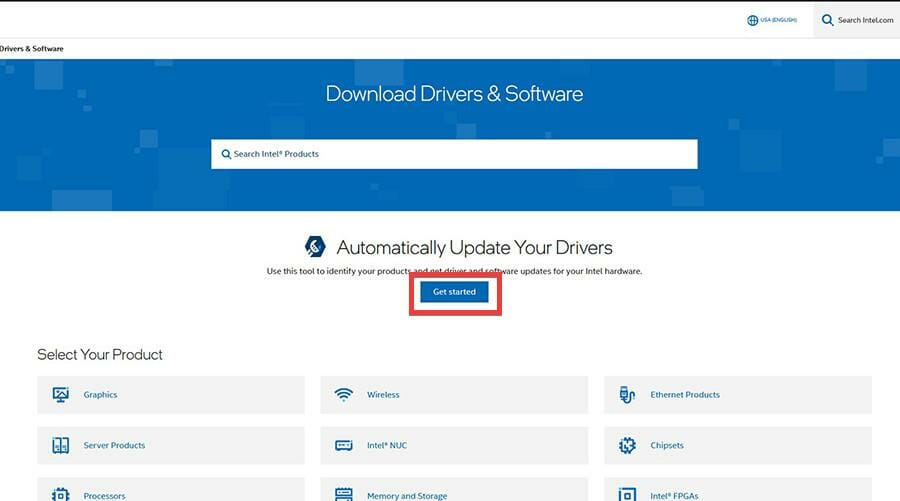Select the Wireless product category

[454, 395]
